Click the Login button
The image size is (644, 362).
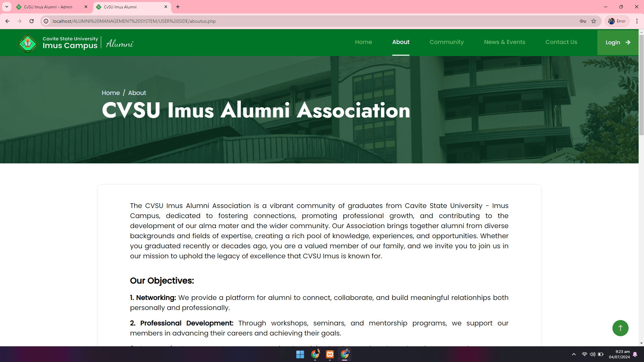coord(617,42)
